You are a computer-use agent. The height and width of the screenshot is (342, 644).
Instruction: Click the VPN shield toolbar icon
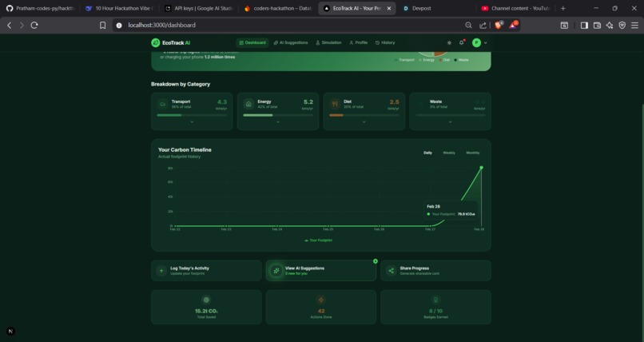[622, 25]
